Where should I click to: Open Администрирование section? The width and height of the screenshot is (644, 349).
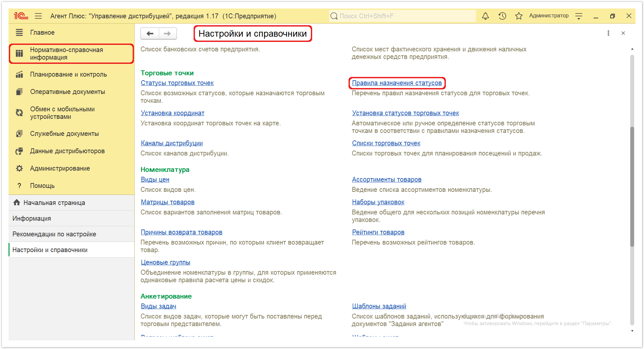71,168
